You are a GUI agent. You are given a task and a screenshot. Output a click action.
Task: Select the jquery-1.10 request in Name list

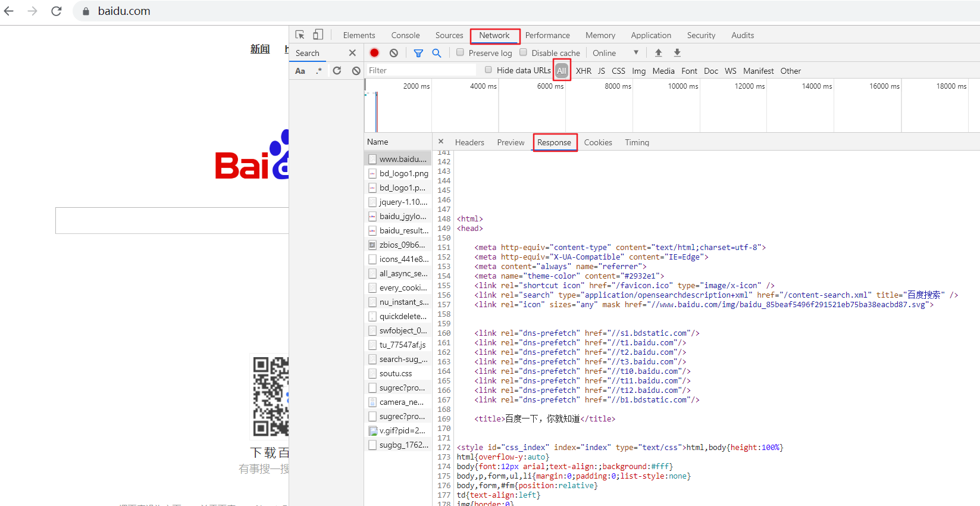click(x=397, y=202)
